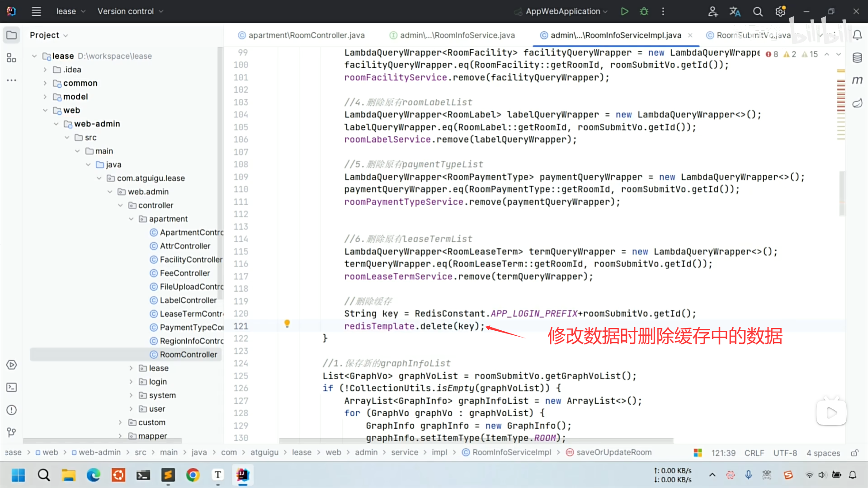
Task: Toggle the read-only lock icon in status bar
Action: coord(854,453)
